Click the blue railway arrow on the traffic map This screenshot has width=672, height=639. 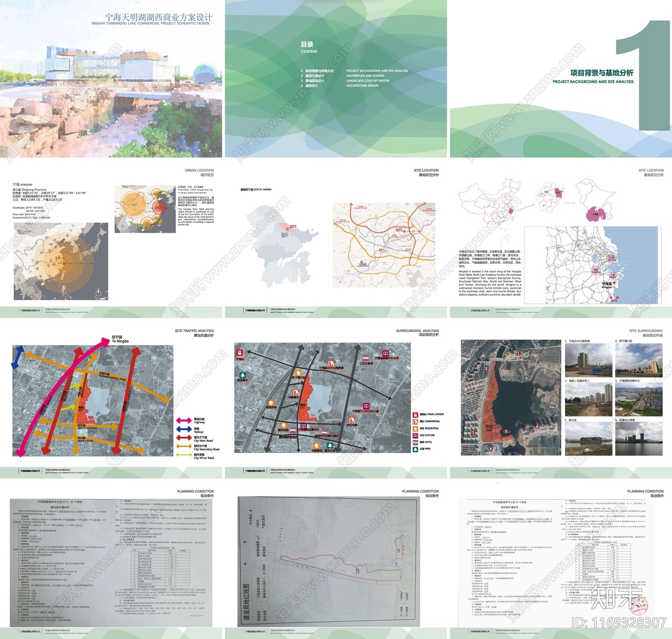click(18, 356)
